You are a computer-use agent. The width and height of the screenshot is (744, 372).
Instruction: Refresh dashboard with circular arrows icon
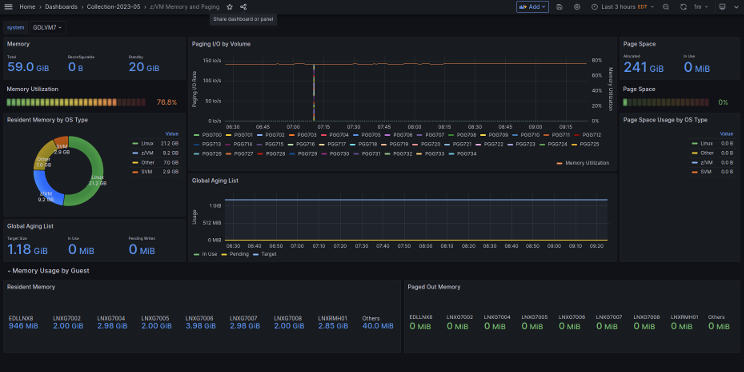coord(683,7)
